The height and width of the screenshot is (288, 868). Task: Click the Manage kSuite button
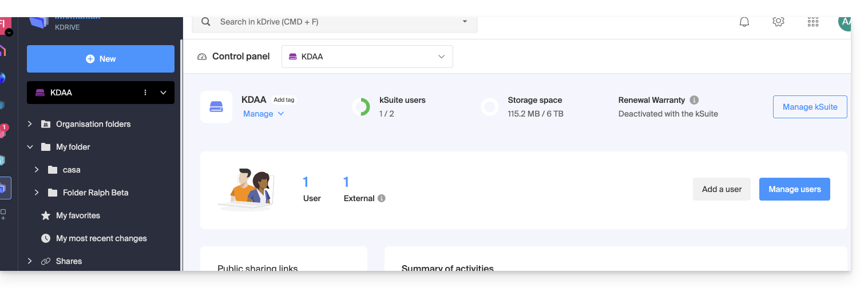point(810,107)
